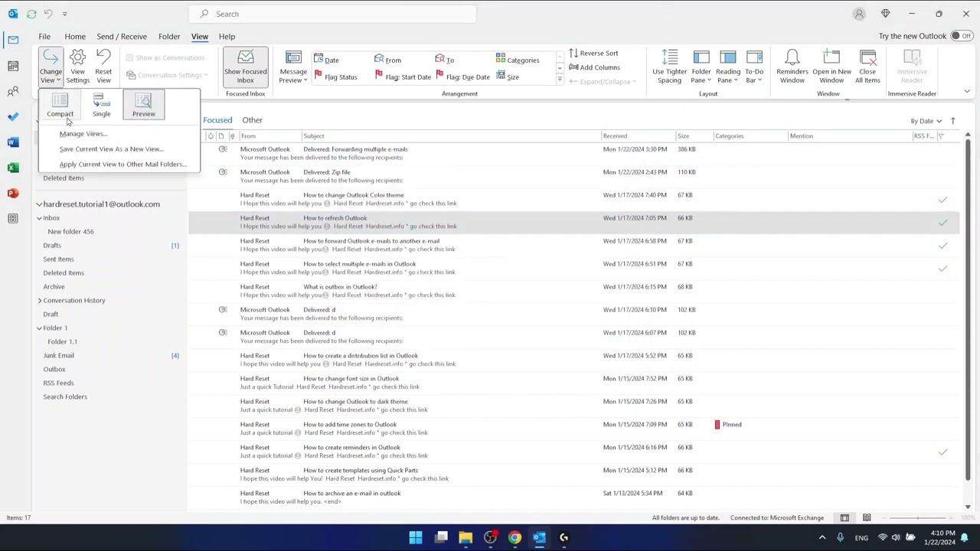This screenshot has height=551, width=980.
Task: Select the Single view option
Action: point(101,105)
